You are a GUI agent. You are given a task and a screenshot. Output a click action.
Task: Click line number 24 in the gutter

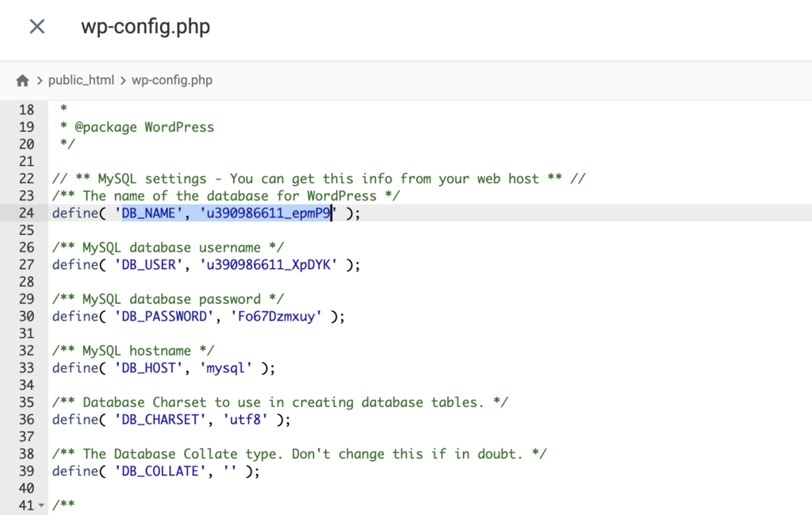pyautogui.click(x=26, y=213)
